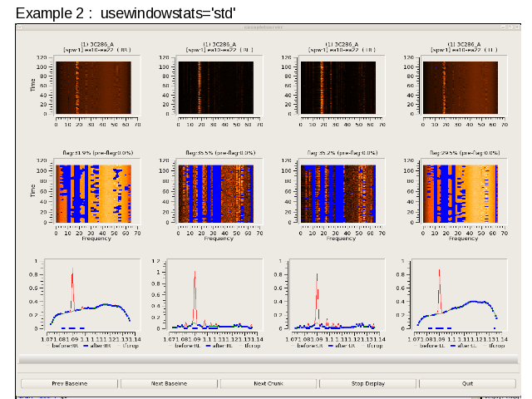The height and width of the screenshot is (399, 532).
Task: Click the 'flag:35.5% (pre-flag:0.0%)' title
Action: 220,153
